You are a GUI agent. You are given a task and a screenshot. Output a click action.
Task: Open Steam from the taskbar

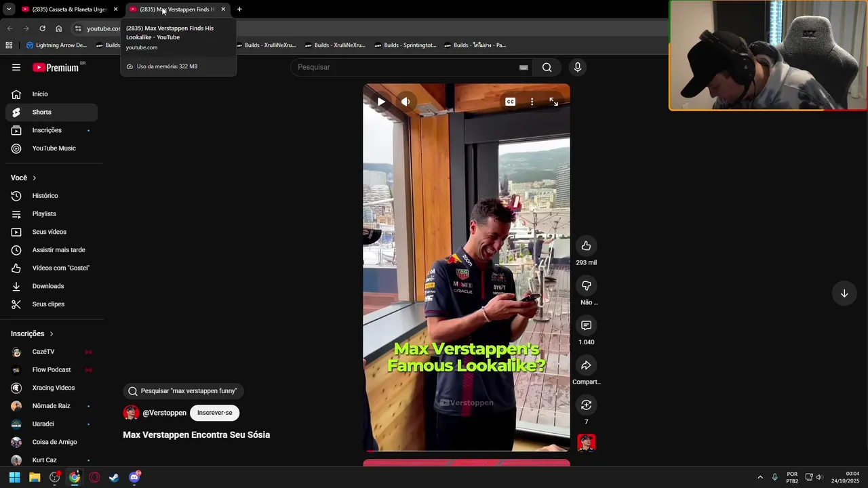[114, 477]
